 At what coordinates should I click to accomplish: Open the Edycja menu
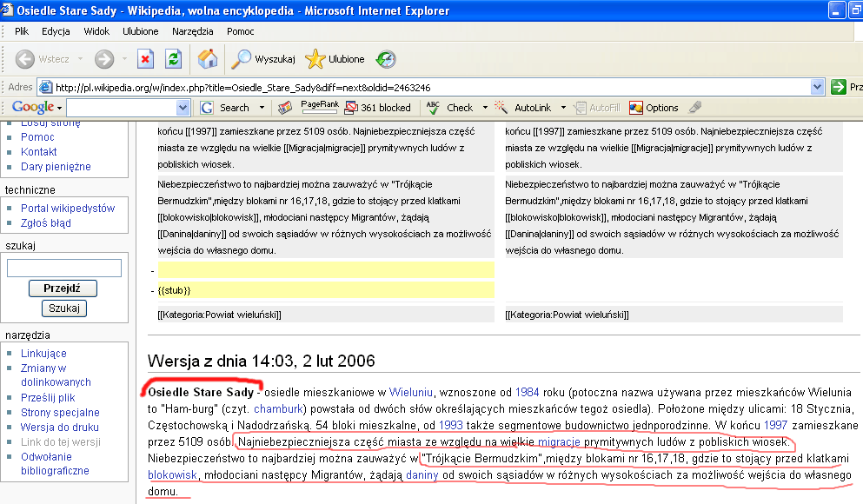click(56, 31)
